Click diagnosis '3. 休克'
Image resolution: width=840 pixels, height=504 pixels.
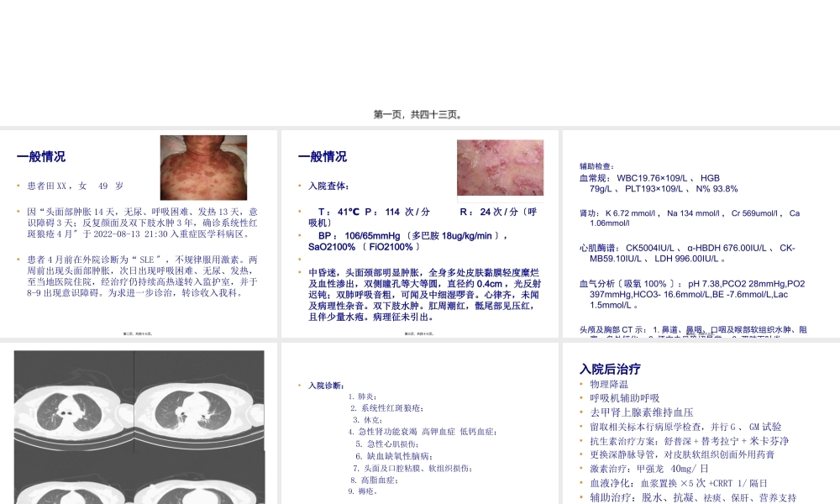(x=368, y=420)
